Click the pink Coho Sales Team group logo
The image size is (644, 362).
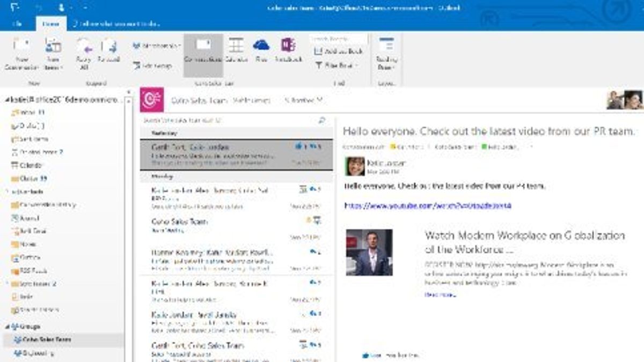pyautogui.click(x=151, y=100)
